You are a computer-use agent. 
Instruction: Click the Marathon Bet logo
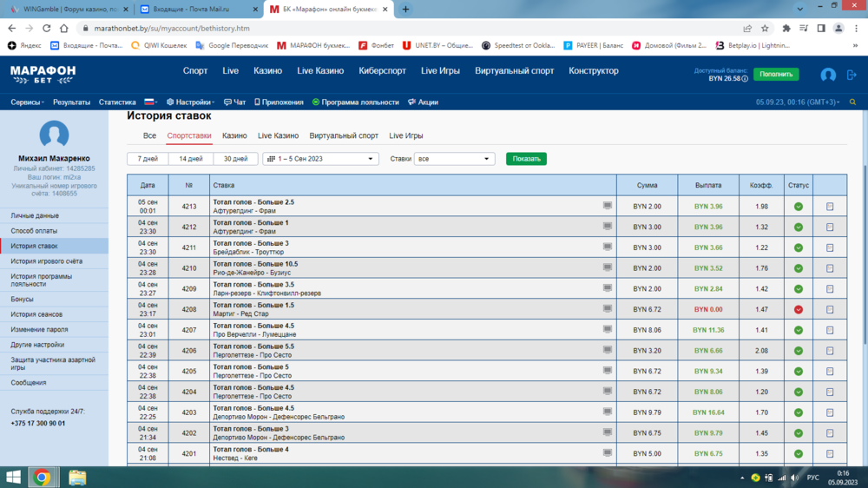[x=43, y=75]
